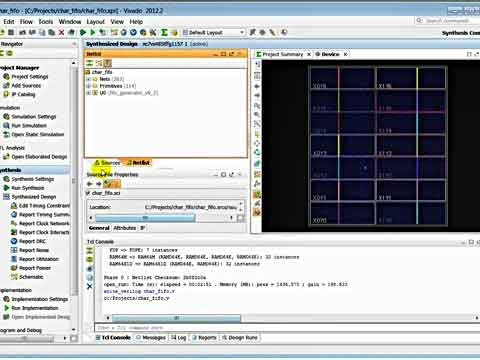Expand the Primitives node in Netlist
Screen dimensions: 480x360
click(x=89, y=86)
